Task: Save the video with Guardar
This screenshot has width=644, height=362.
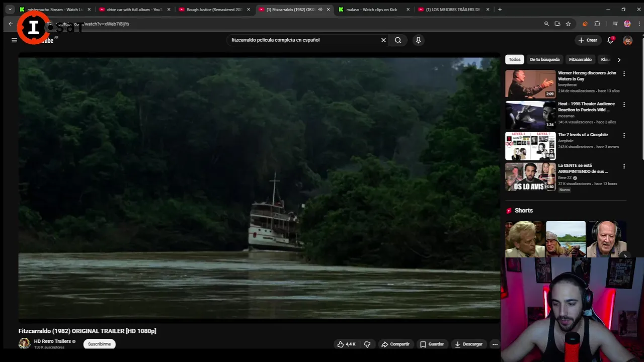Action: (432, 344)
